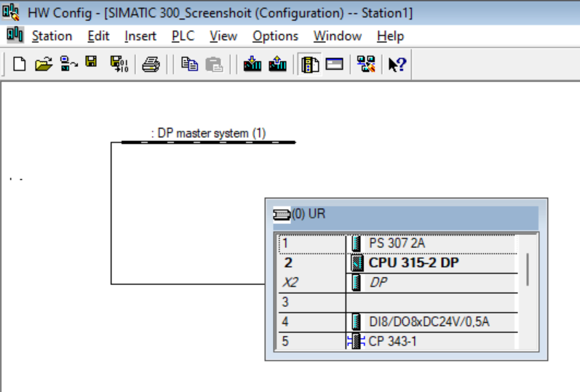Click the New station toolbar icon
Viewport: 580px width, 392px height.
19,64
